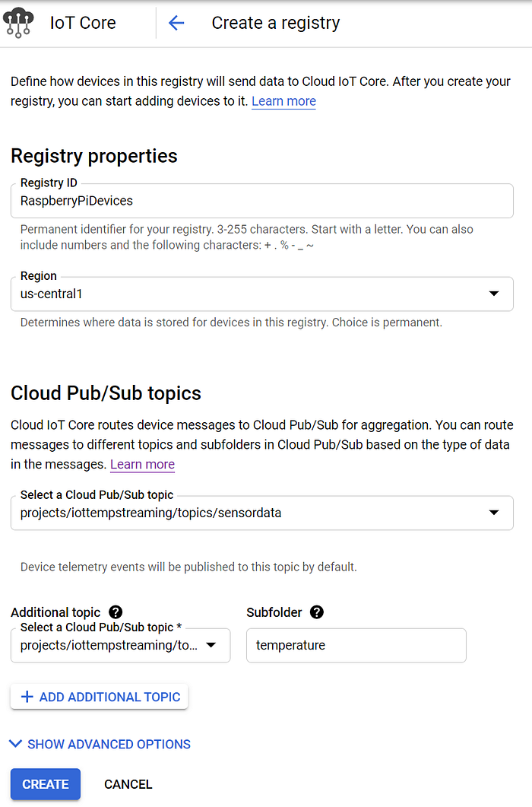Image resolution: width=532 pixels, height=807 pixels.
Task: Open Learn more link under Pub/Sub topics
Action: tap(143, 464)
